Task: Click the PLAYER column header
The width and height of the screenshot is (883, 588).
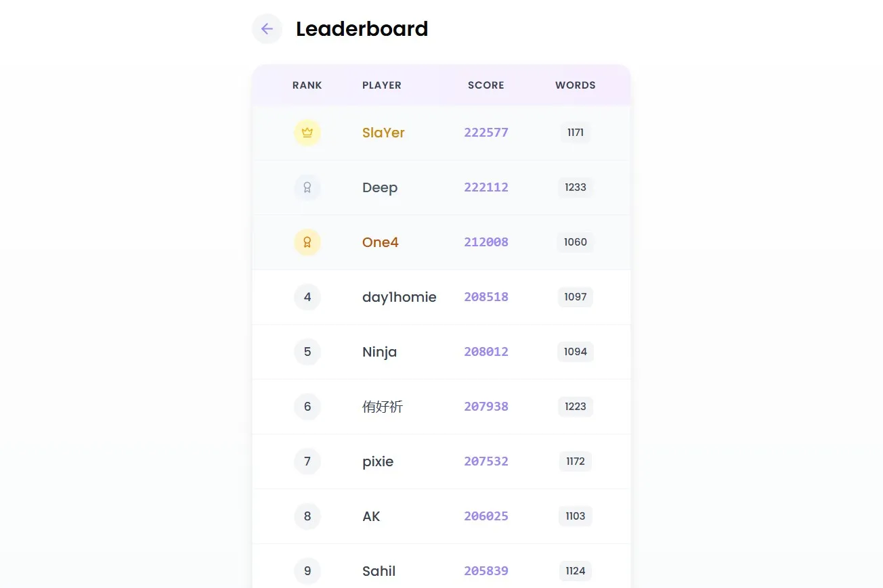Action: tap(382, 85)
